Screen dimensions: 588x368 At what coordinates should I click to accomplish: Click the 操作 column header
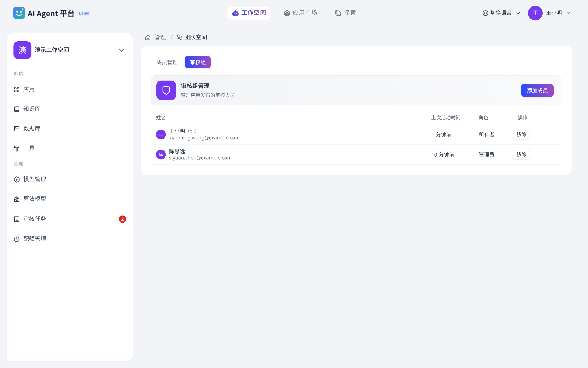pyautogui.click(x=523, y=118)
